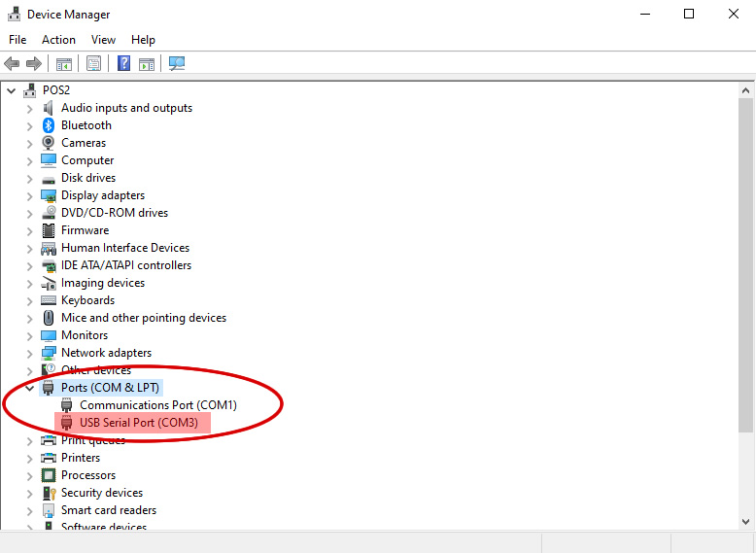This screenshot has height=553, width=756.
Task: Click the Scan for hardware changes toolbar icon
Action: 176,64
